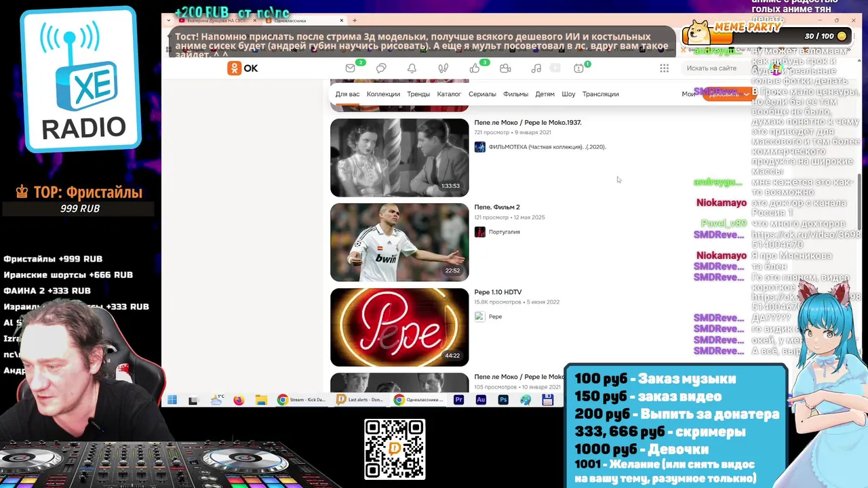Screen dimensions: 868x488
Task: Open 'Мои' videos link
Action: (x=688, y=94)
